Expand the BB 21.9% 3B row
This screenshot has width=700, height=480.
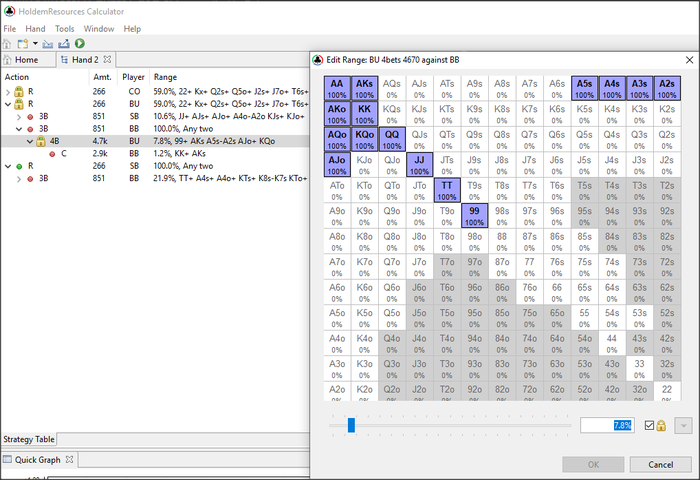19,179
